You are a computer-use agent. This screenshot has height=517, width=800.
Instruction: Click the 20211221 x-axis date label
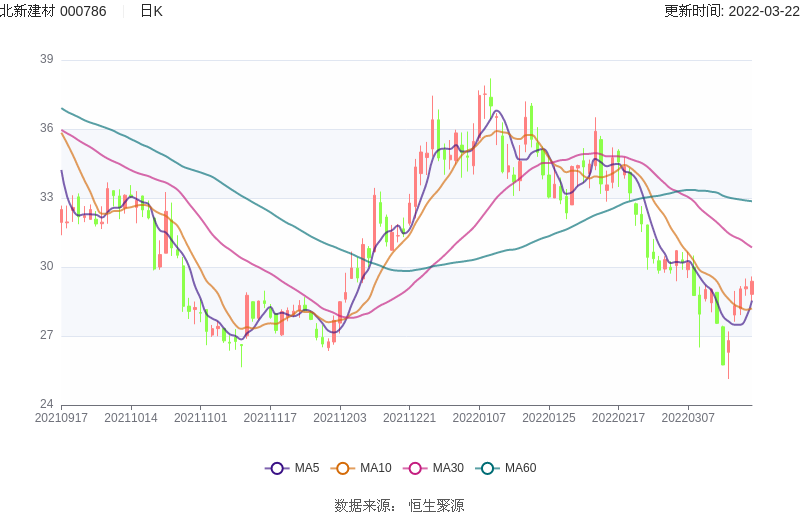(409, 417)
